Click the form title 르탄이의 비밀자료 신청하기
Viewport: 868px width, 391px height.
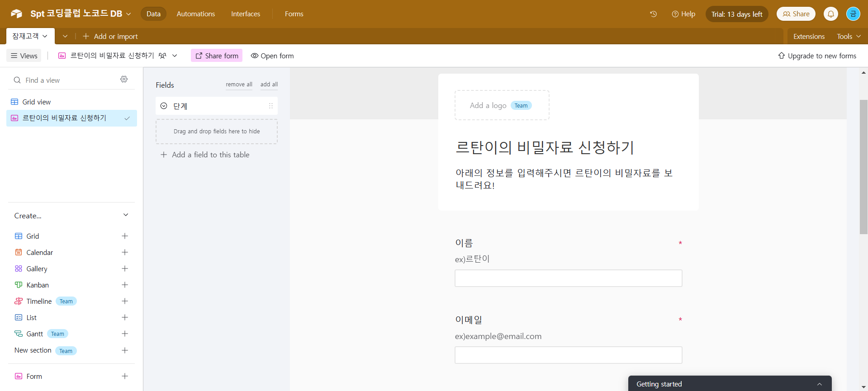[545, 147]
